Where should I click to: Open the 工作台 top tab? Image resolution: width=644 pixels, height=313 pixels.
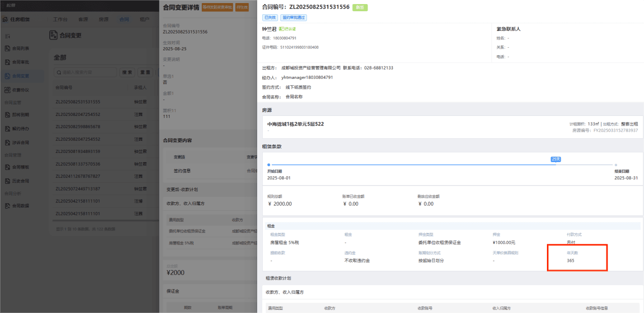click(x=60, y=19)
